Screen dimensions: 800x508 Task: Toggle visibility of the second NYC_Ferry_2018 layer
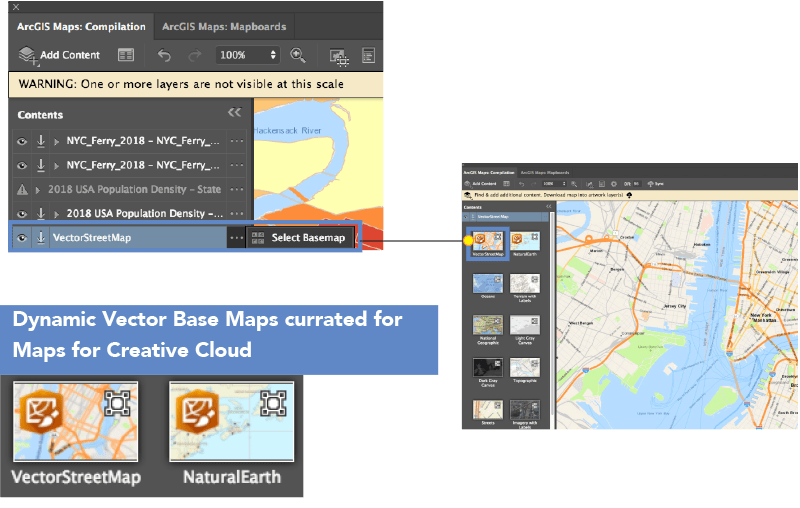(x=21, y=166)
